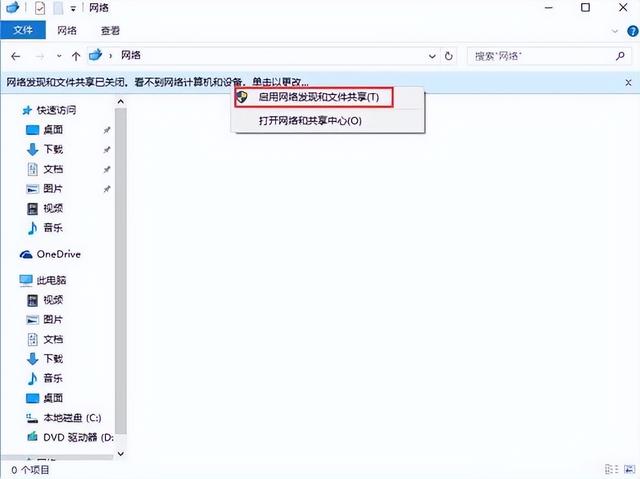
Task: Click network window icon in title bar
Action: point(13,7)
